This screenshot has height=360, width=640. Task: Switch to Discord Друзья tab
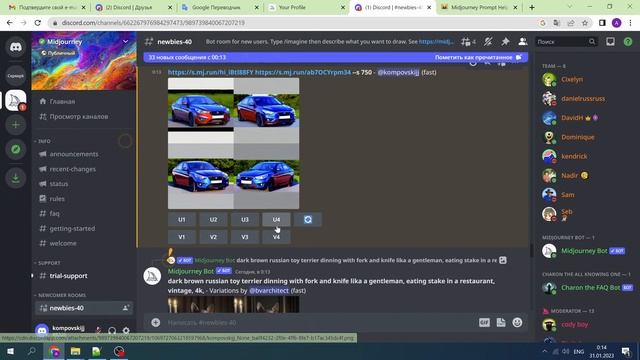coord(133,7)
